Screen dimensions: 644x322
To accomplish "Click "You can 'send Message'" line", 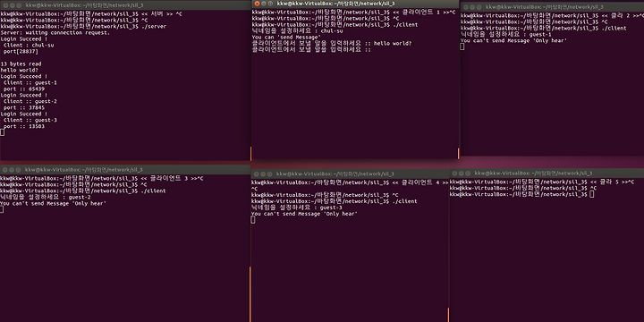I will (x=286, y=37).
